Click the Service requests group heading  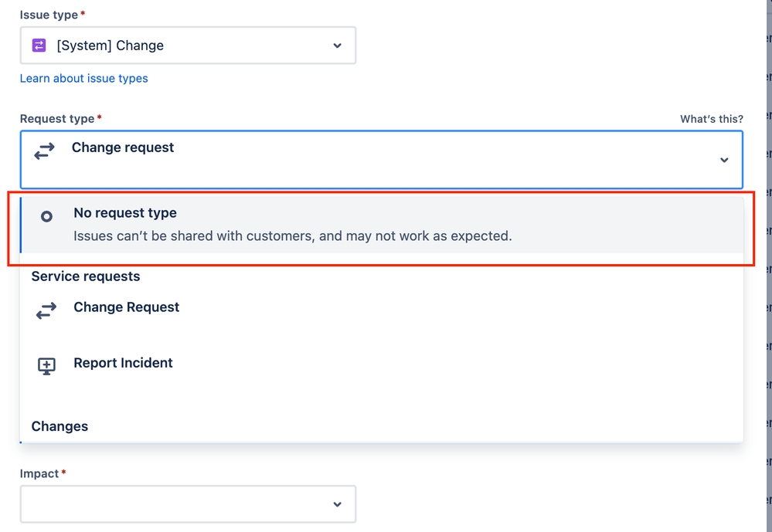[85, 276]
